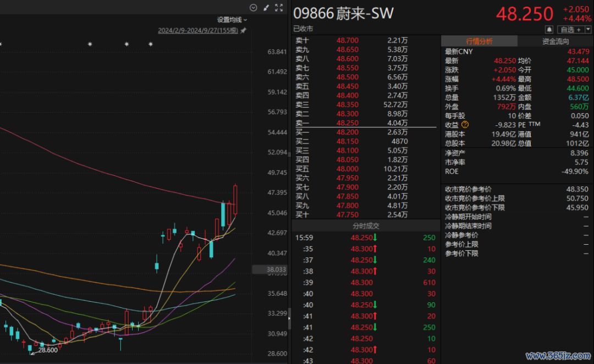
Task: Open the 设置均线 moving-average settings dropdown
Action: 232,20
